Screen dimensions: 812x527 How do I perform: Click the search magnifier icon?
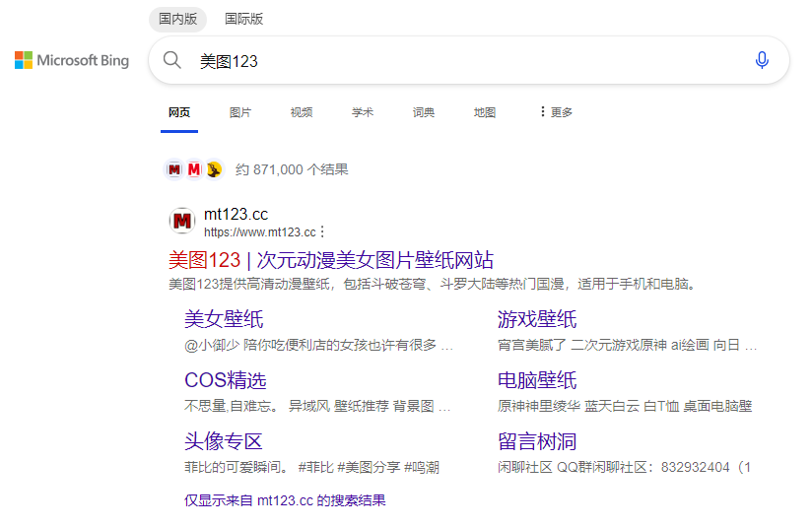172,60
